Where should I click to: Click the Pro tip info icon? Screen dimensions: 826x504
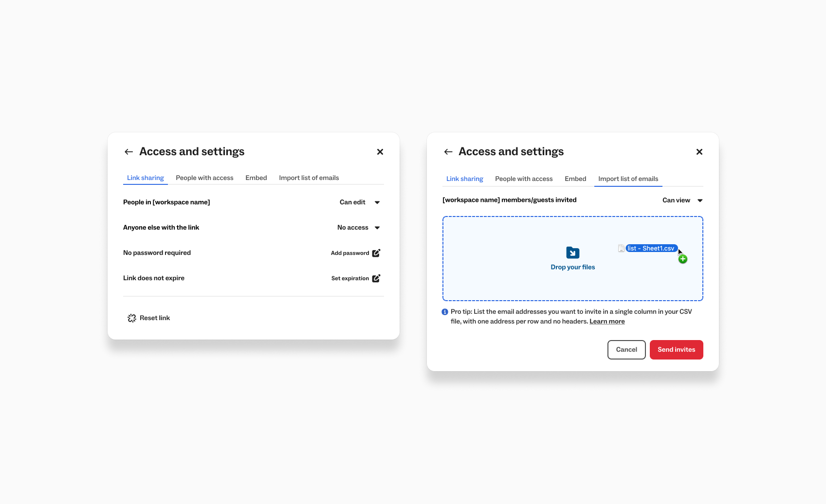pyautogui.click(x=445, y=312)
